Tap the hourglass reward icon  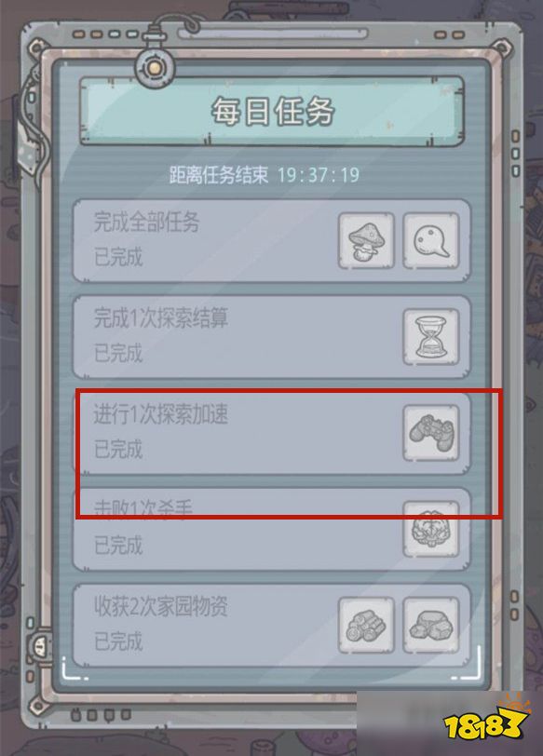[431, 337]
